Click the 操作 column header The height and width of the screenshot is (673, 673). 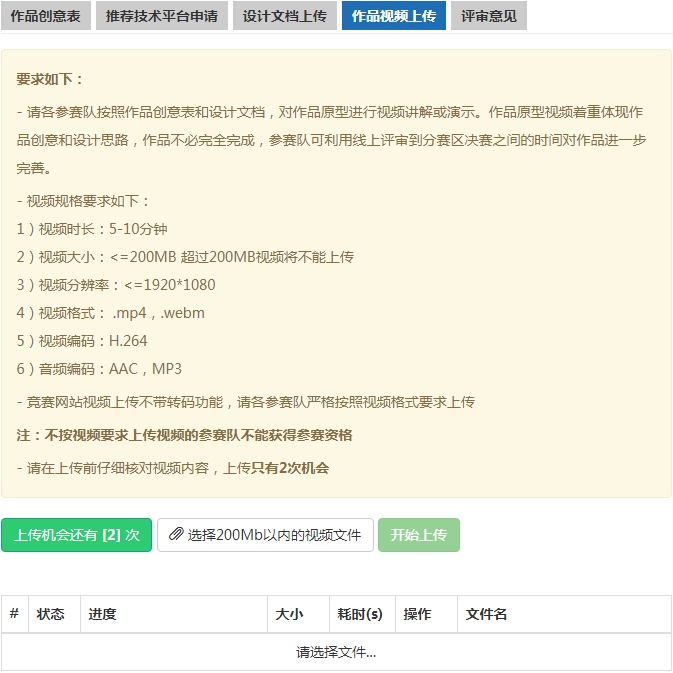click(x=426, y=614)
